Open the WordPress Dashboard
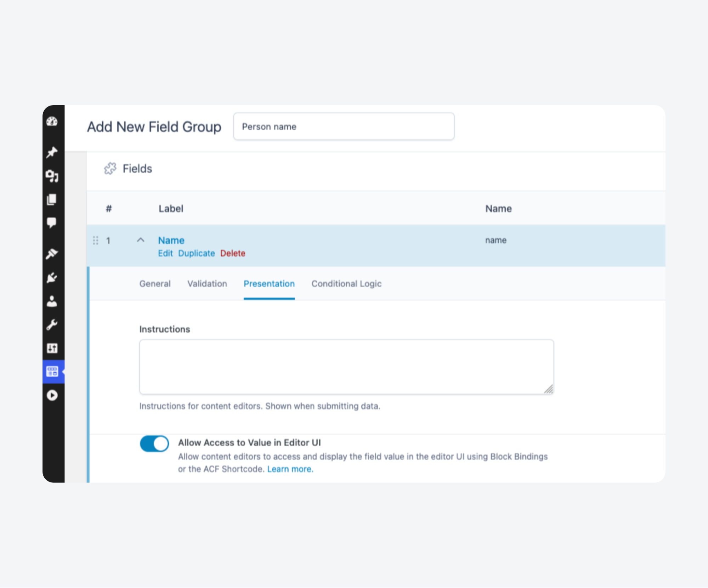This screenshot has height=588, width=708. [52, 121]
